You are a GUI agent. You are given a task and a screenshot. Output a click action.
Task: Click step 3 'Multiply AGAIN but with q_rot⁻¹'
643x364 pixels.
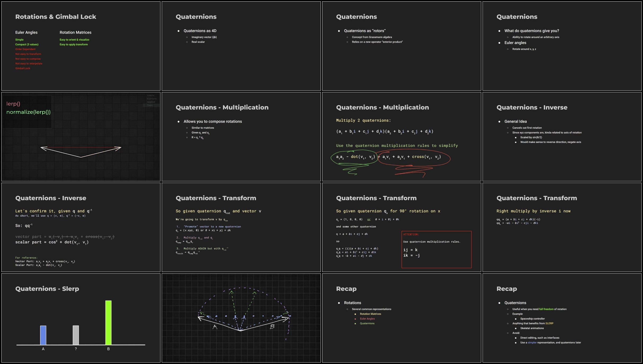pos(206,249)
